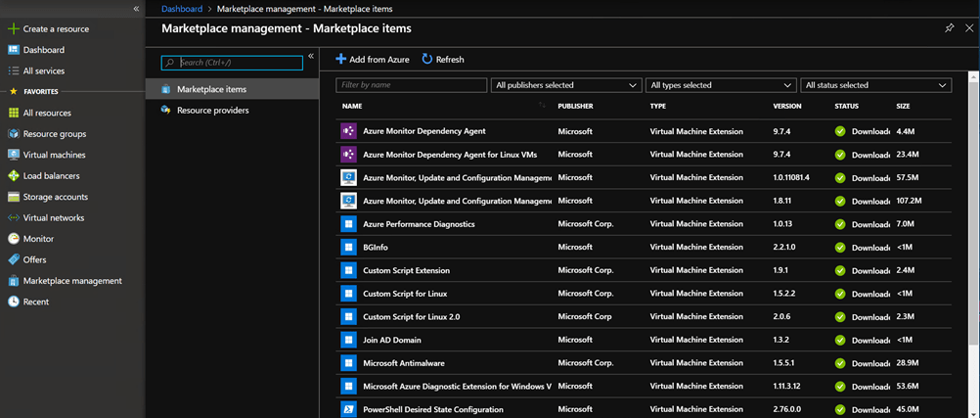Open Custom Script for Linux row name
Image resolution: width=980 pixels, height=418 pixels.
[x=405, y=294]
